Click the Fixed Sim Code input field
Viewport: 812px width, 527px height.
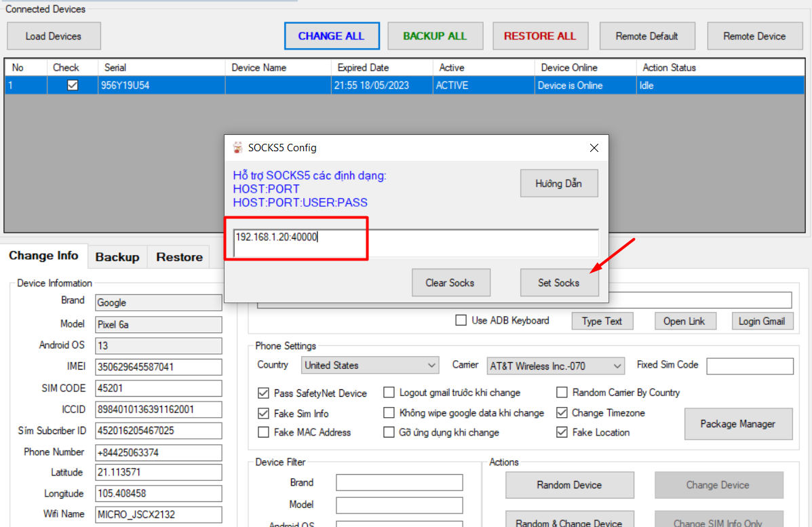pyautogui.click(x=750, y=366)
